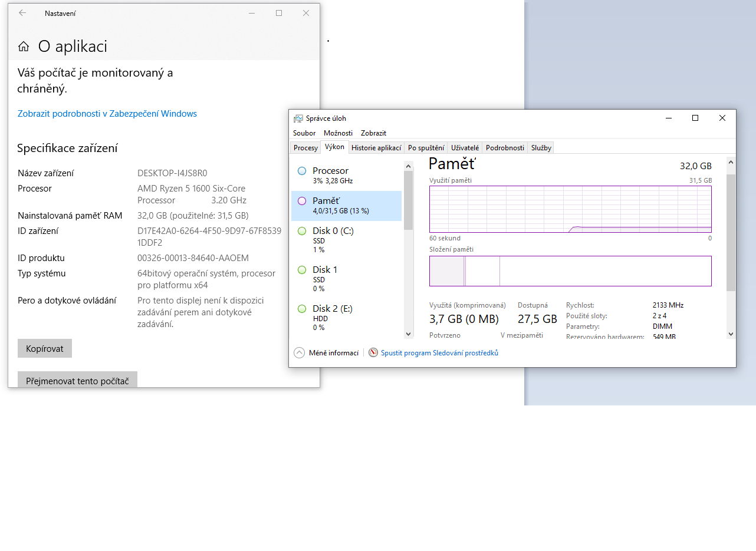The image size is (756, 551).
Task: Switch to the Uživatelé tab
Action: point(465,148)
